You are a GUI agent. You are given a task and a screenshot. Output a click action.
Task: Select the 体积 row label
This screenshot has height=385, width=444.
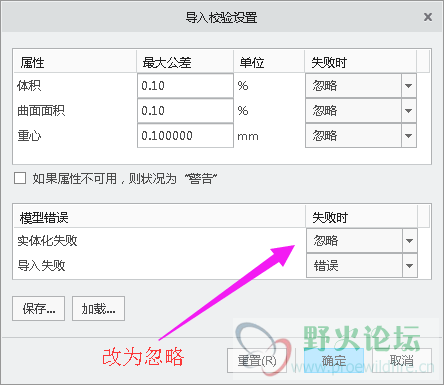(29, 86)
